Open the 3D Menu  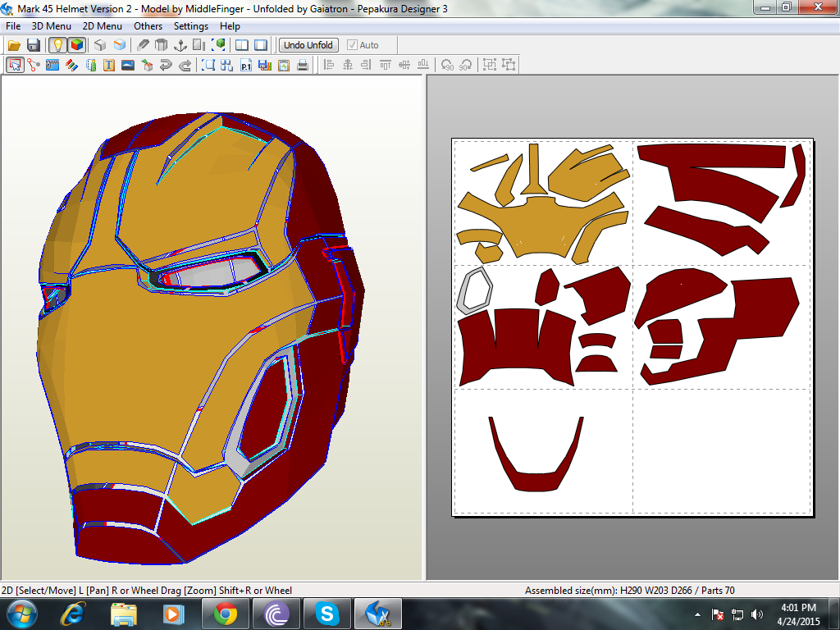click(x=52, y=26)
